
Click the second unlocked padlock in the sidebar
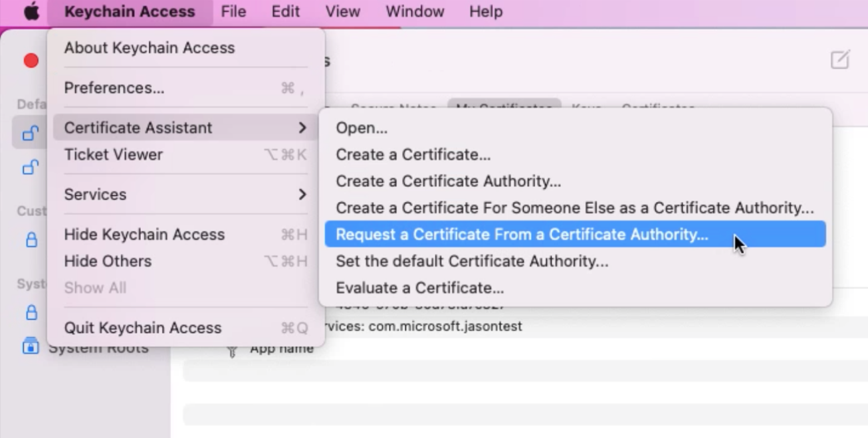(28, 167)
